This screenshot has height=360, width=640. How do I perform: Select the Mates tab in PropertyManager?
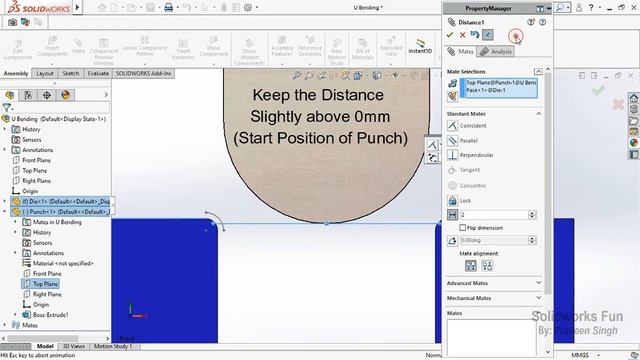[461, 51]
